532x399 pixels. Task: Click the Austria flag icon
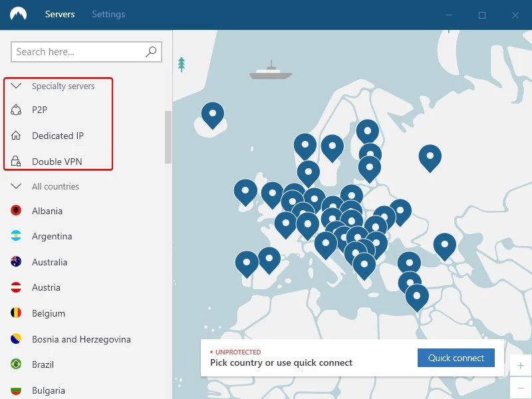(x=16, y=287)
